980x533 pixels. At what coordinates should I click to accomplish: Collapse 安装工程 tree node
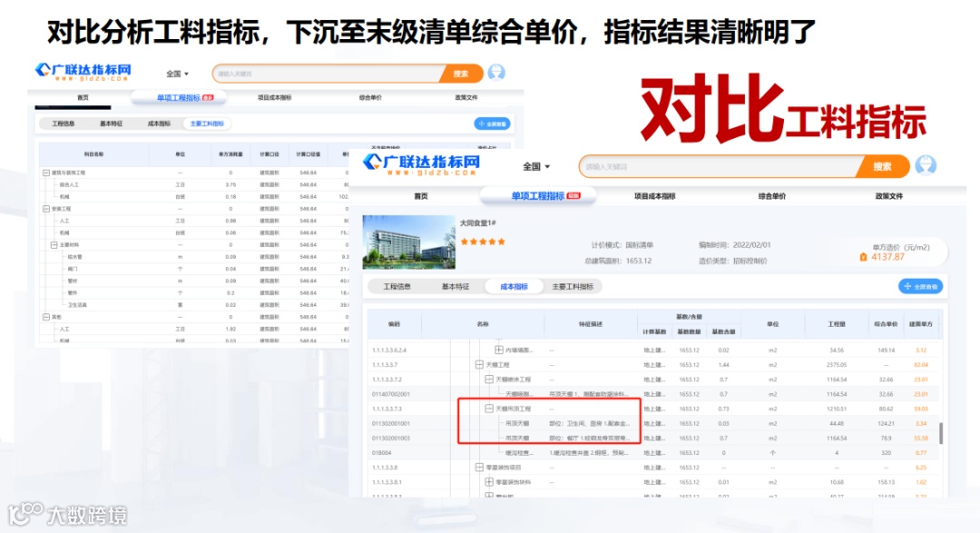(45, 209)
